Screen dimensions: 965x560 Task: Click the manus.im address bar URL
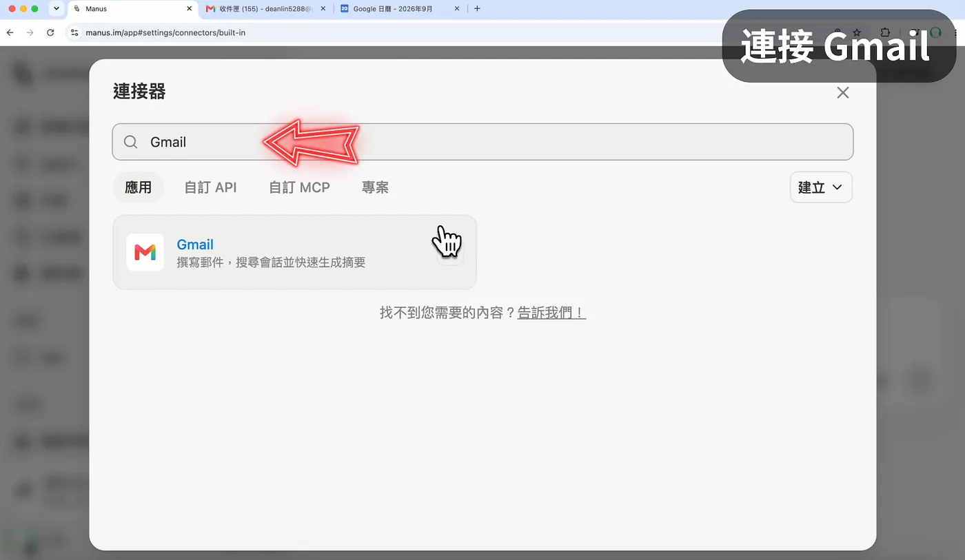pos(165,32)
